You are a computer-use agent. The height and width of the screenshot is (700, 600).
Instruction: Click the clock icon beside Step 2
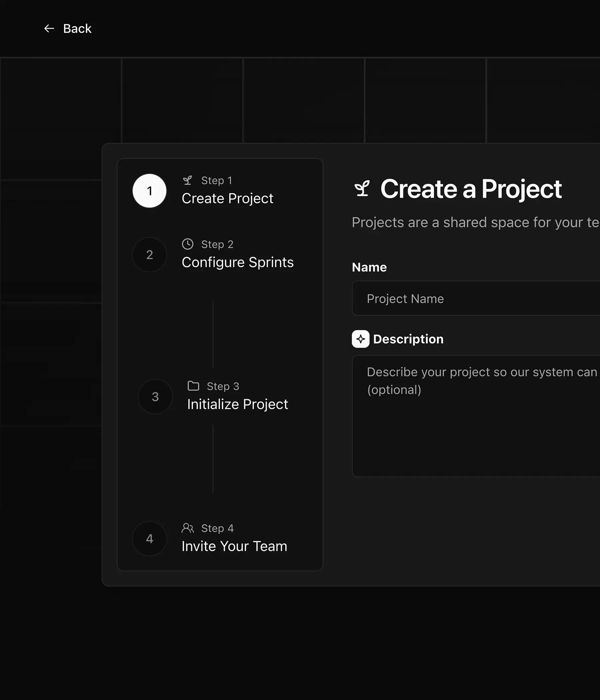click(187, 244)
